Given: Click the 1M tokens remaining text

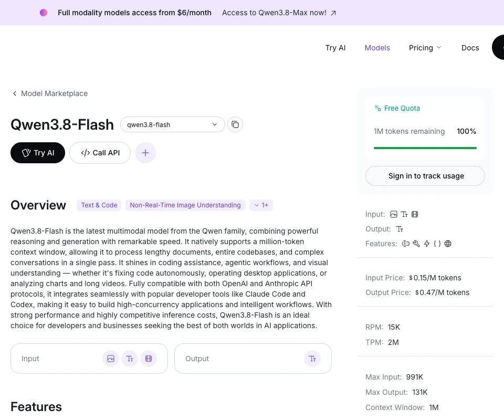Looking at the screenshot, I should coord(409,131).
